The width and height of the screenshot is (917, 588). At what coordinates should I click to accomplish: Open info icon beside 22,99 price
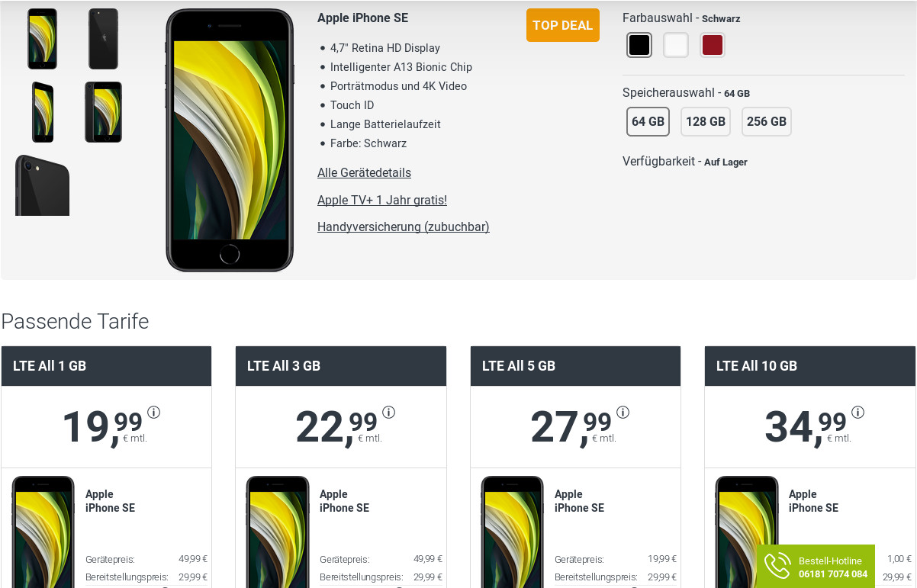coord(388,413)
